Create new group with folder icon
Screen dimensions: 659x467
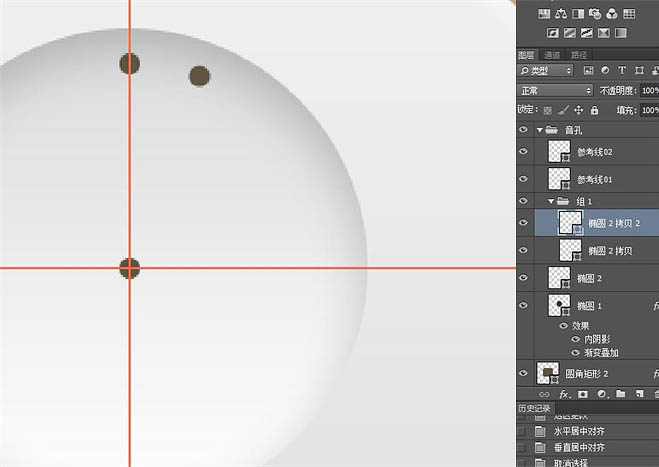[x=618, y=394]
